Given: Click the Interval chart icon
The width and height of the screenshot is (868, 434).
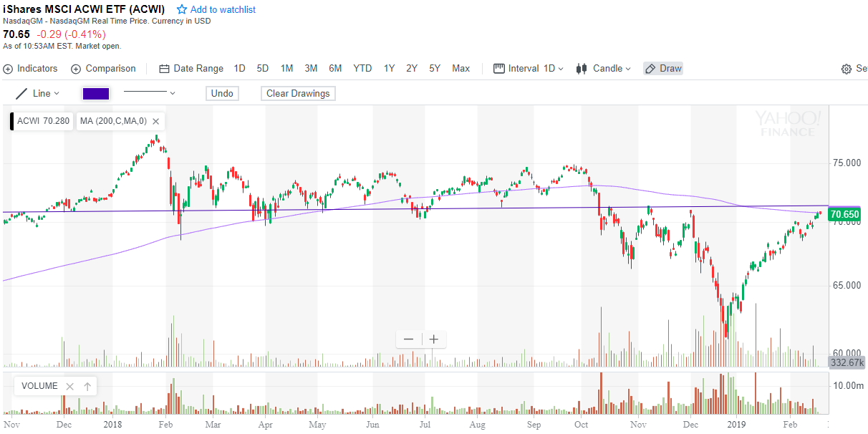Looking at the screenshot, I should 498,69.
